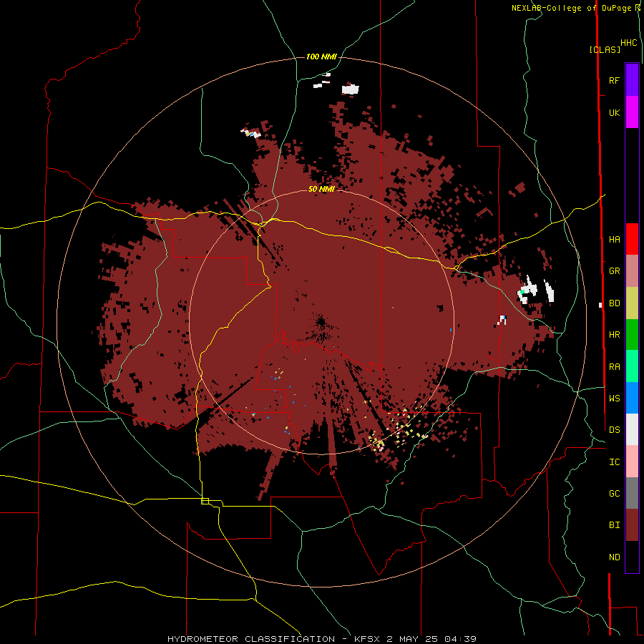
Task: Click the RA light-green legend swatch
Action: 632,366
